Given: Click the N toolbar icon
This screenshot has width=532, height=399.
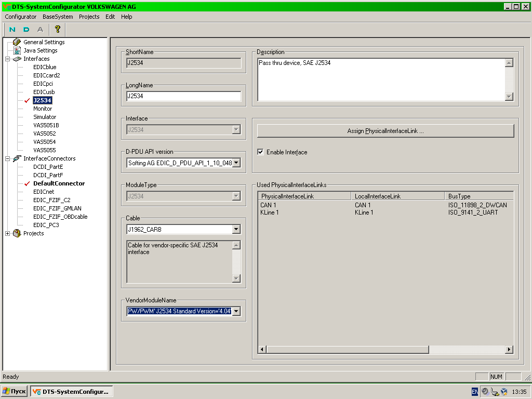Looking at the screenshot, I should (x=12, y=30).
